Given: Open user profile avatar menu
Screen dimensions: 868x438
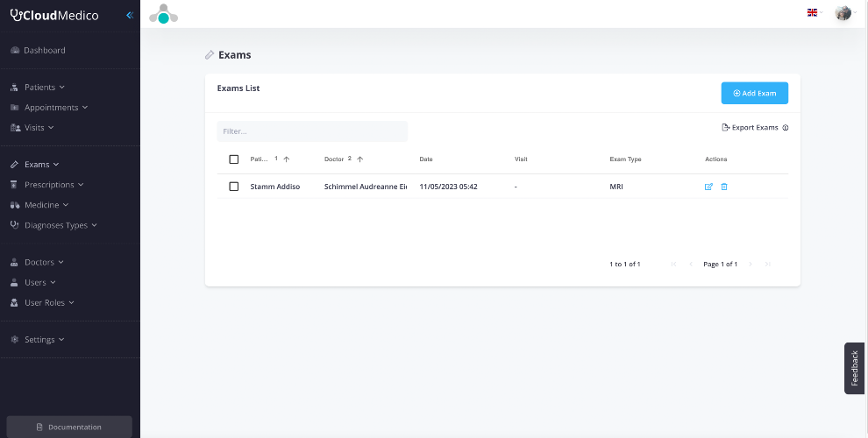Looking at the screenshot, I should 843,13.
